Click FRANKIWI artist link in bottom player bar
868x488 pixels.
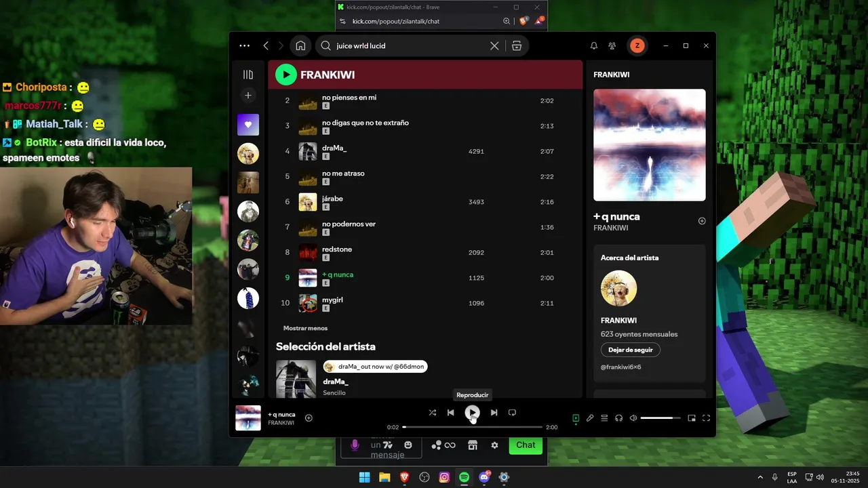pos(281,423)
